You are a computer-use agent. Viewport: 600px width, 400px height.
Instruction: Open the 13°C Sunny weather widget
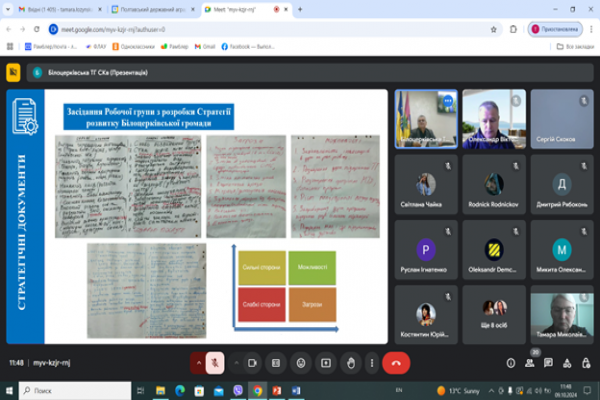(458, 390)
